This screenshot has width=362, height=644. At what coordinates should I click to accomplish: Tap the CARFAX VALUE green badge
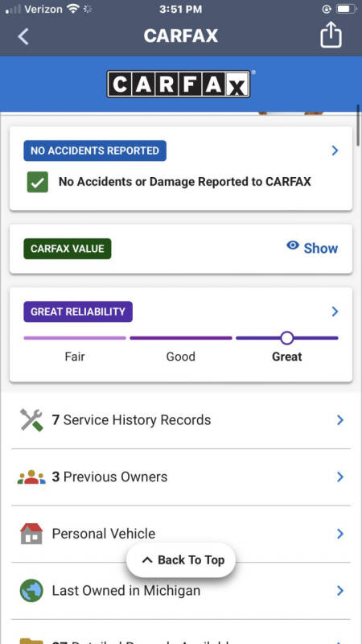[x=68, y=249]
